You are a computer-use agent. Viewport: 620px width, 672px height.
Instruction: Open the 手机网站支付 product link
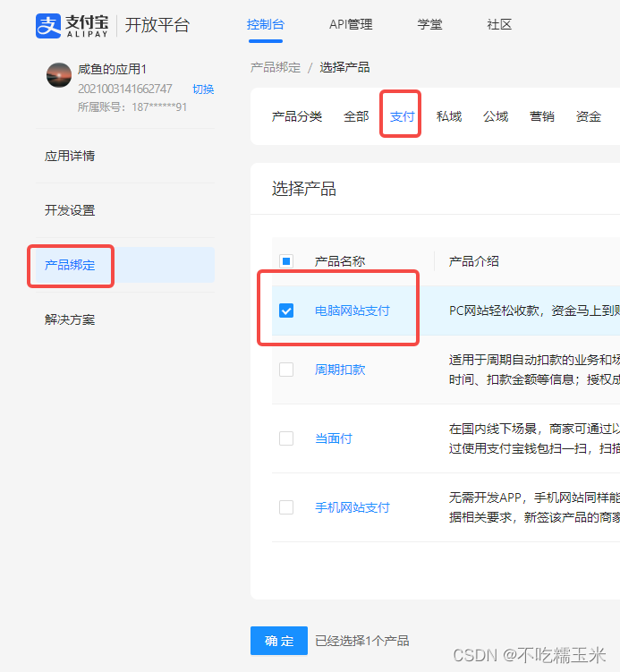pos(352,507)
